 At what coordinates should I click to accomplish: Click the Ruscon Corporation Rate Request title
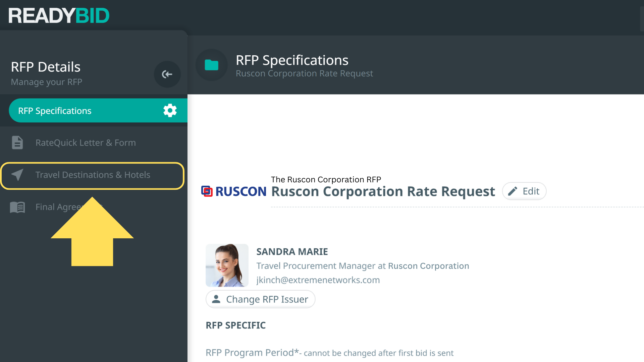point(383,191)
